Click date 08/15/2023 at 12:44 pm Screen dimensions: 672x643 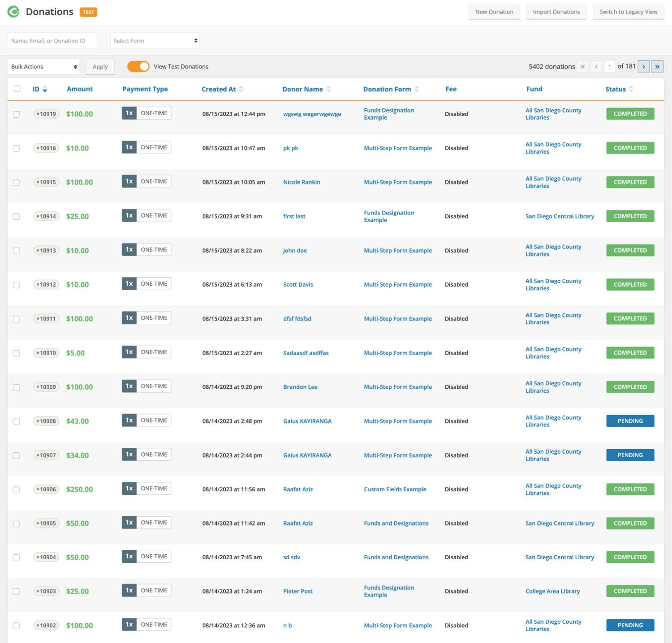coord(234,114)
